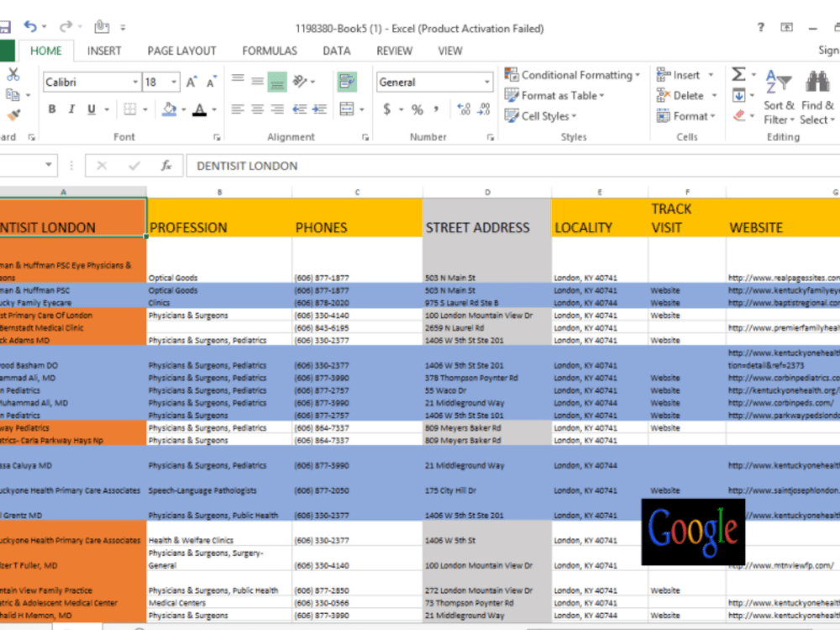Open the REVIEW tab
Screen dimensions: 840x630
[394, 51]
